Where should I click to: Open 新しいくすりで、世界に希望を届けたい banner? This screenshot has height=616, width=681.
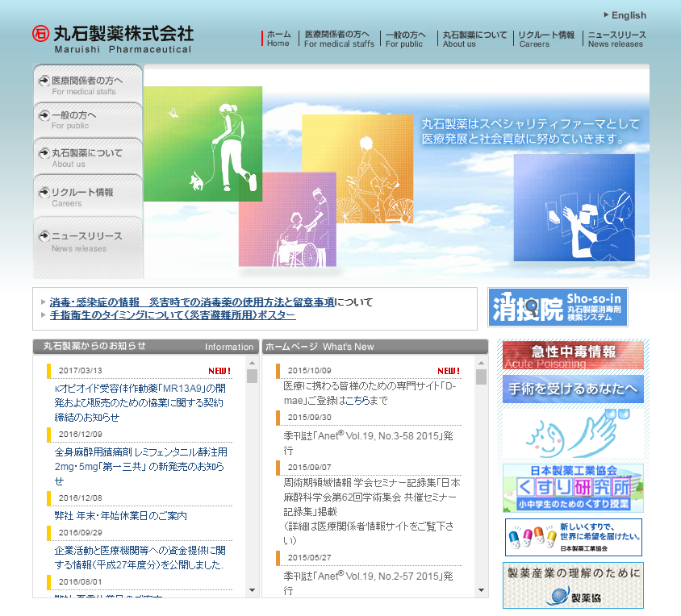click(574, 538)
